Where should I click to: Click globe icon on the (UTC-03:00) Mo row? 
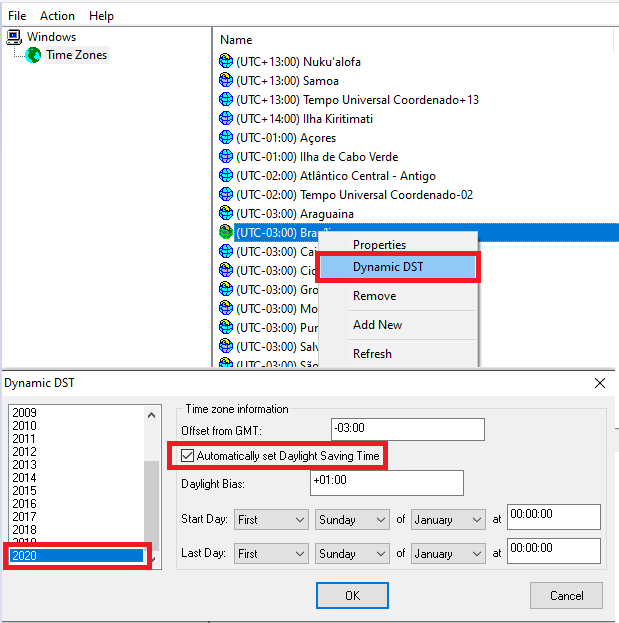(x=226, y=308)
